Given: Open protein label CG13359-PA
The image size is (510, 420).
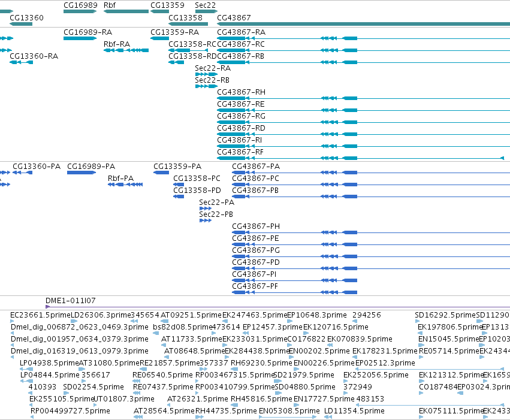Looking at the screenshot, I should [177, 167].
